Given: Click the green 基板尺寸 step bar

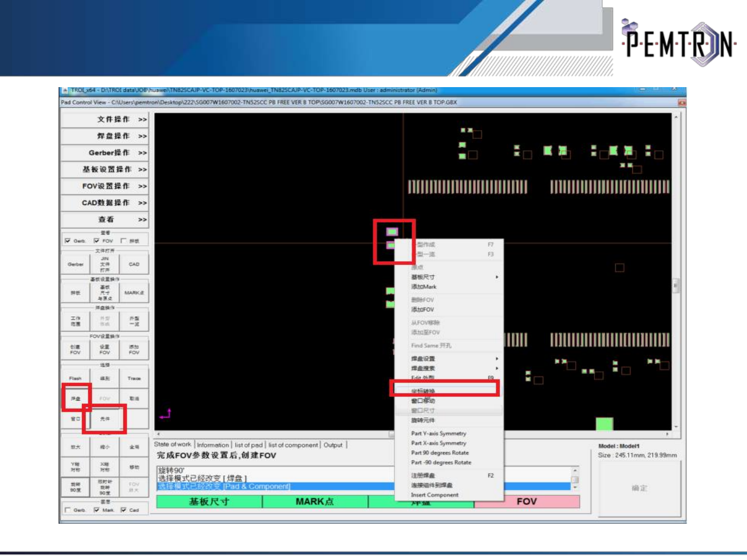Looking at the screenshot, I should [209, 502].
